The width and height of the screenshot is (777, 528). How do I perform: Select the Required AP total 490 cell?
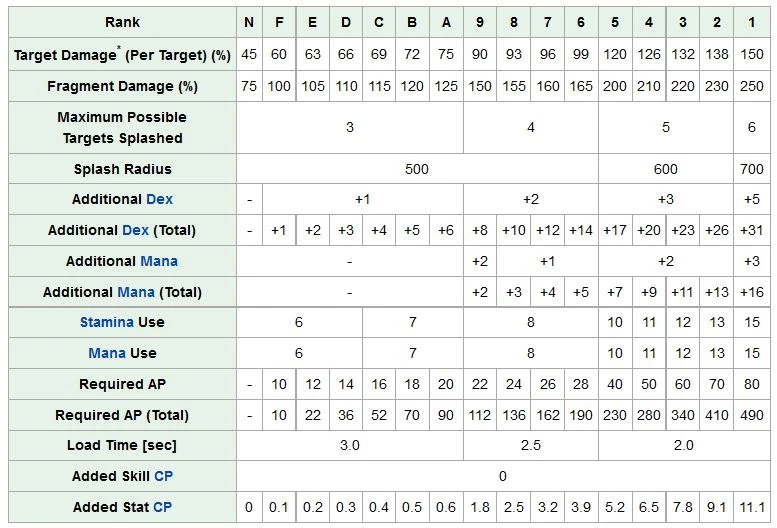coord(752,415)
